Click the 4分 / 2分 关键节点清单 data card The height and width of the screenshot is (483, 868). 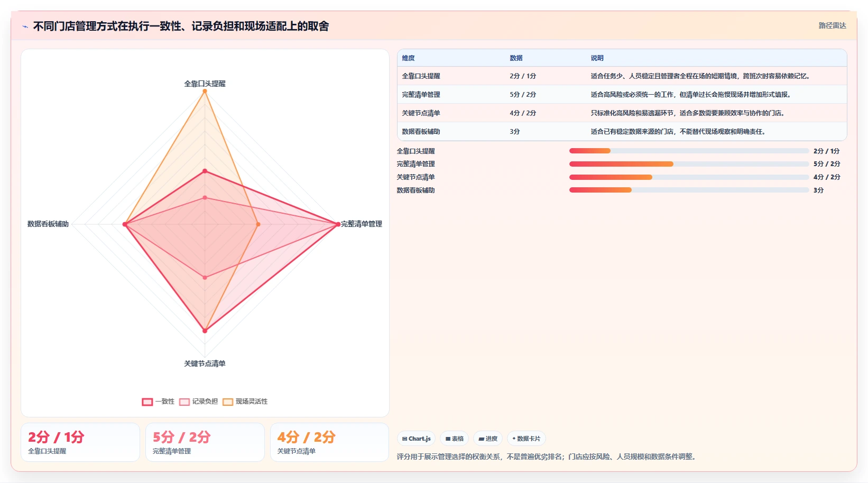[x=330, y=442]
